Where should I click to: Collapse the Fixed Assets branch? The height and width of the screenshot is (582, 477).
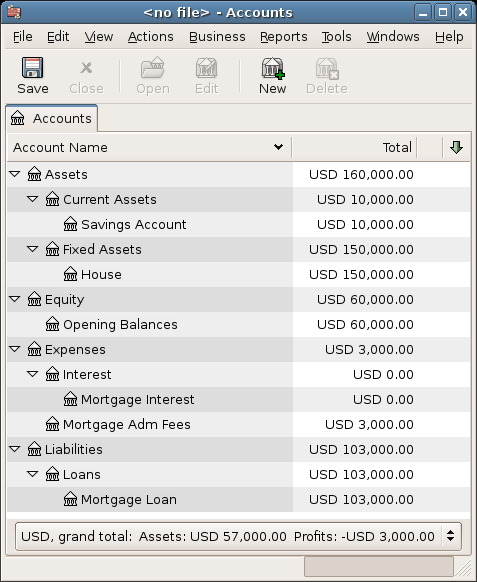(33, 249)
